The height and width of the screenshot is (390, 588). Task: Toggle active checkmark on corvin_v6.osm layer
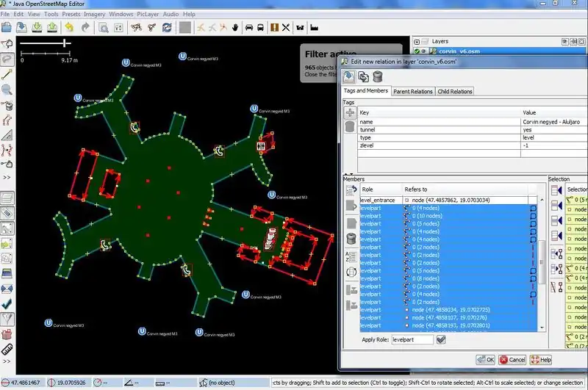(417, 52)
